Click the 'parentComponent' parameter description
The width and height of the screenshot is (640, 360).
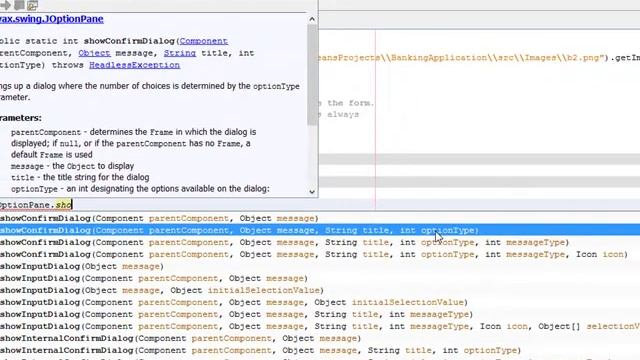pos(133,143)
